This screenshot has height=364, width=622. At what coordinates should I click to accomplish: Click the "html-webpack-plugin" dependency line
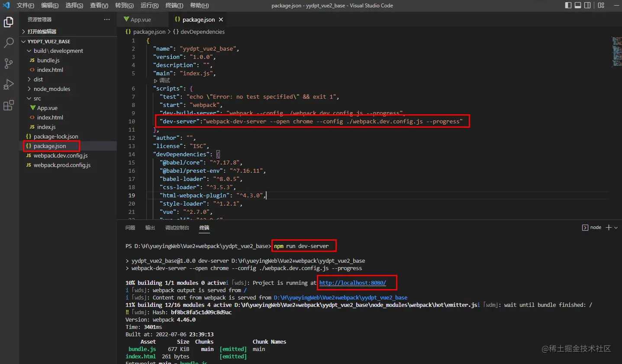pos(213,195)
